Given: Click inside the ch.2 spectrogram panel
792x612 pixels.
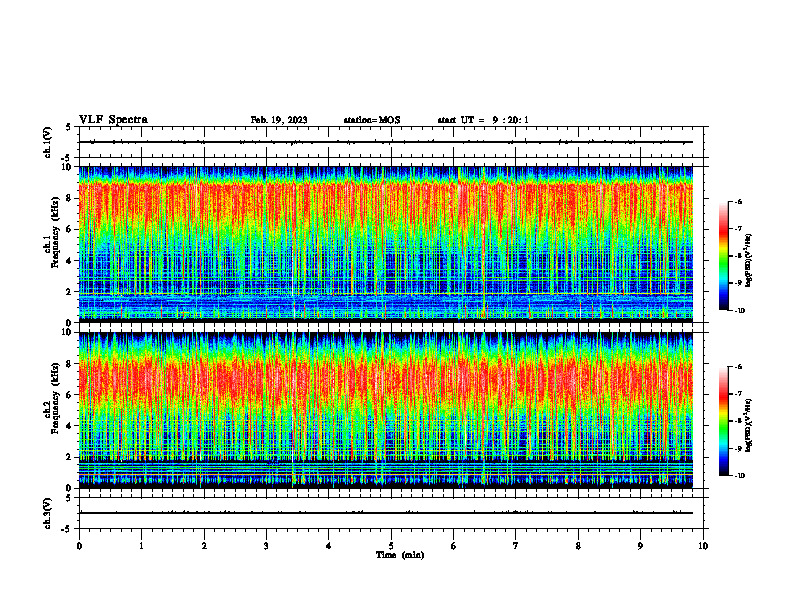Looking at the screenshot, I should point(386,410).
